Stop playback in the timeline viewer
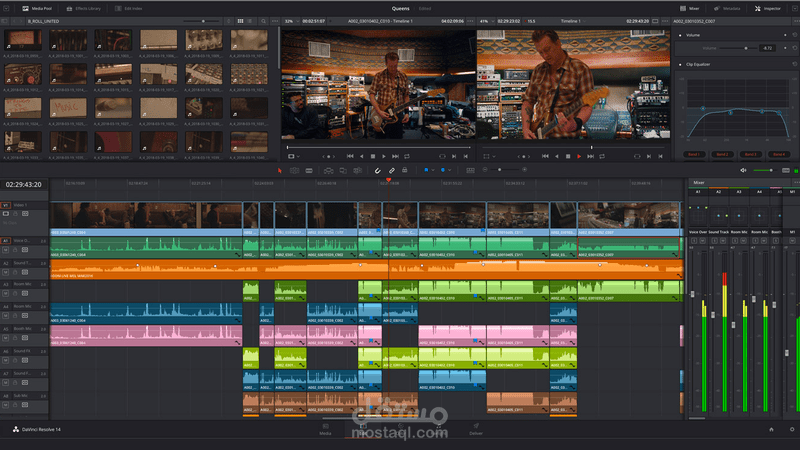Image resolution: width=800 pixels, height=450 pixels. pos(568,157)
